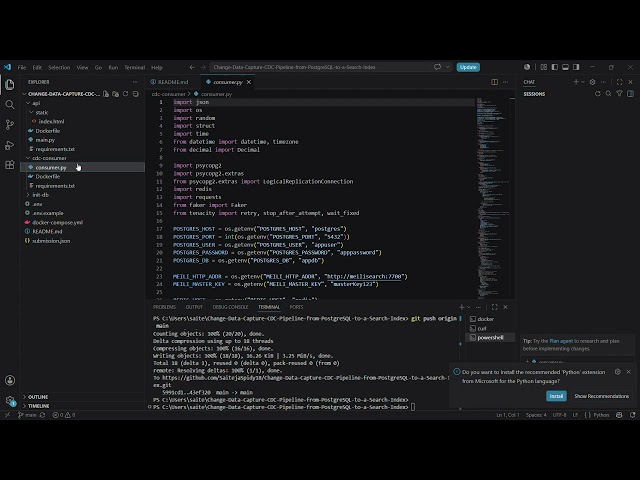Open submission.json in the file tree
Viewport: 640px width, 480px height.
[x=51, y=241]
